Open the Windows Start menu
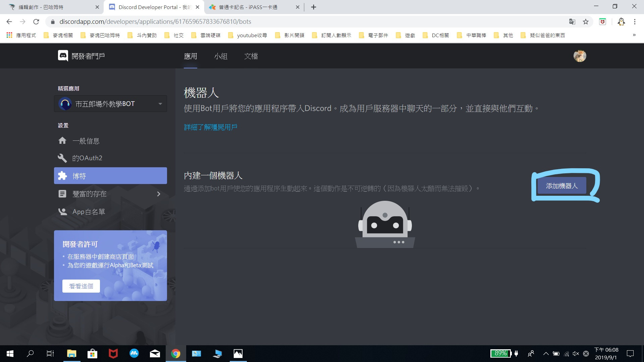644x362 pixels. [x=10, y=354]
